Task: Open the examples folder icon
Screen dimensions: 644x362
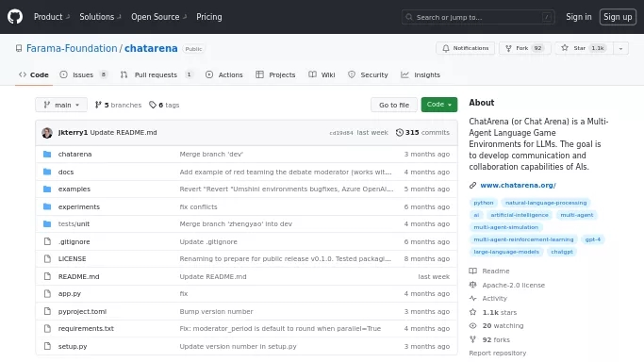Action: click(47, 189)
